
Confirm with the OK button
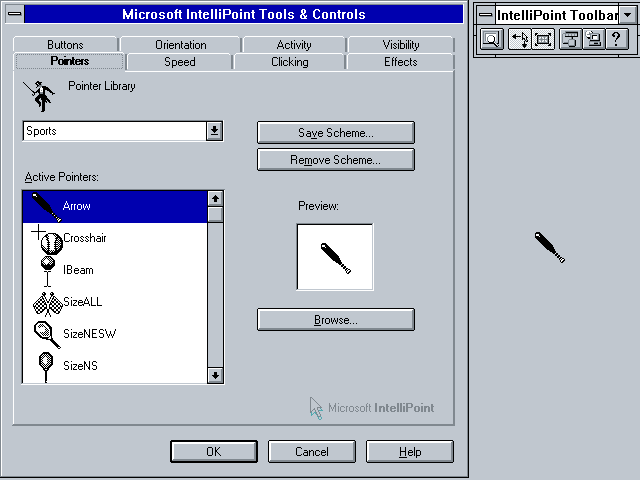click(x=214, y=451)
